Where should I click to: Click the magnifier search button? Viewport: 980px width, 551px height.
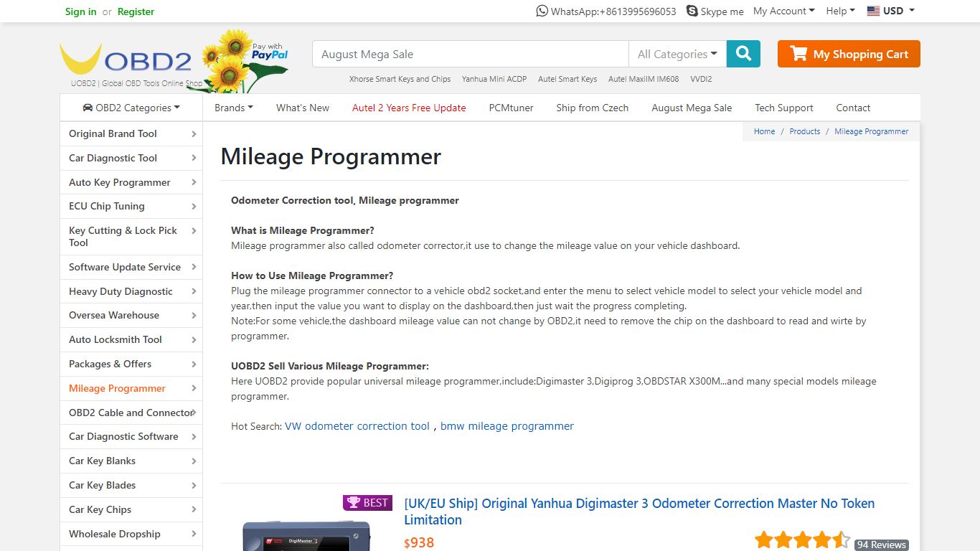pyautogui.click(x=743, y=54)
